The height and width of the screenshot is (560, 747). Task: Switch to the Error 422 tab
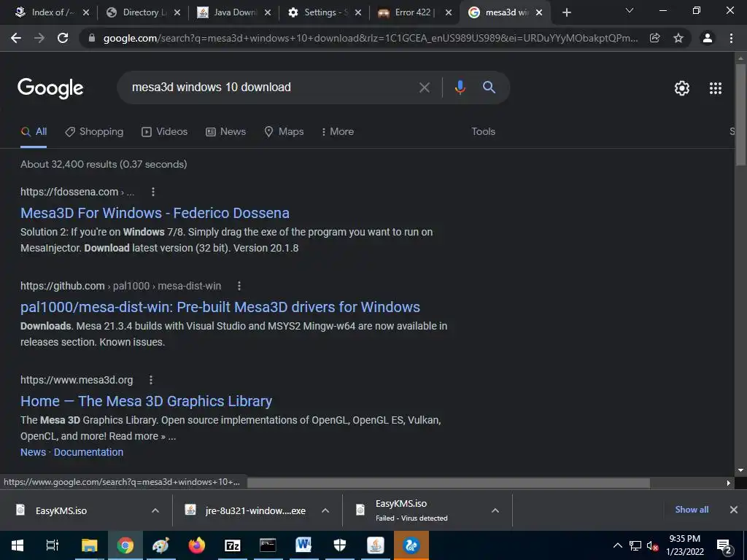point(414,12)
